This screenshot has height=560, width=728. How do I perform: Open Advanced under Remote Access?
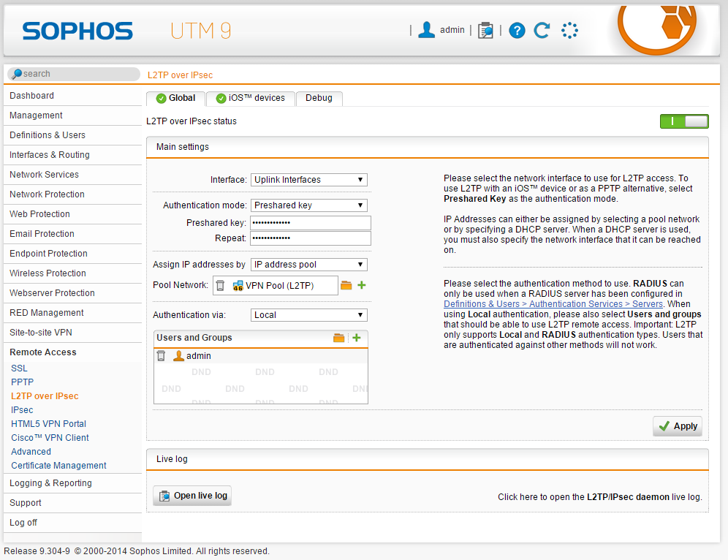pyautogui.click(x=31, y=452)
